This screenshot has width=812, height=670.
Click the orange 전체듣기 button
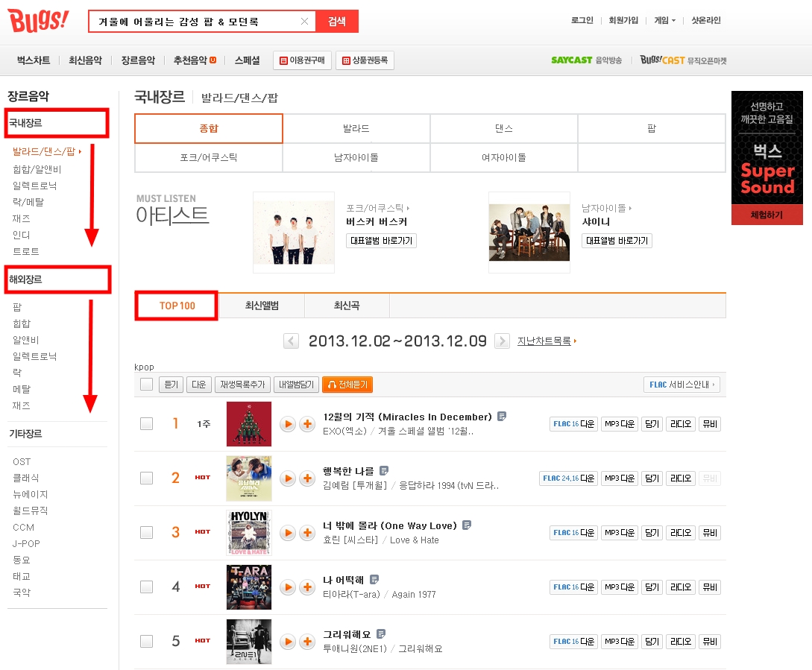tap(347, 385)
